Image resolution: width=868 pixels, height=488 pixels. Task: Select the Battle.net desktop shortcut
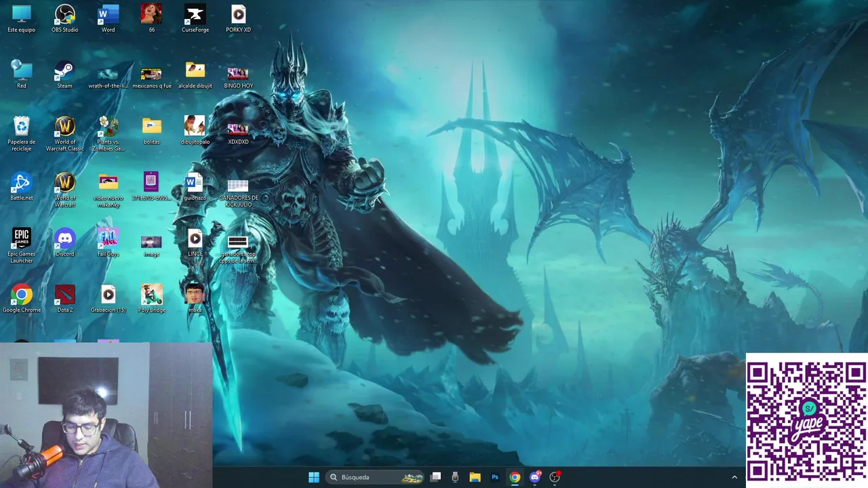click(x=22, y=187)
